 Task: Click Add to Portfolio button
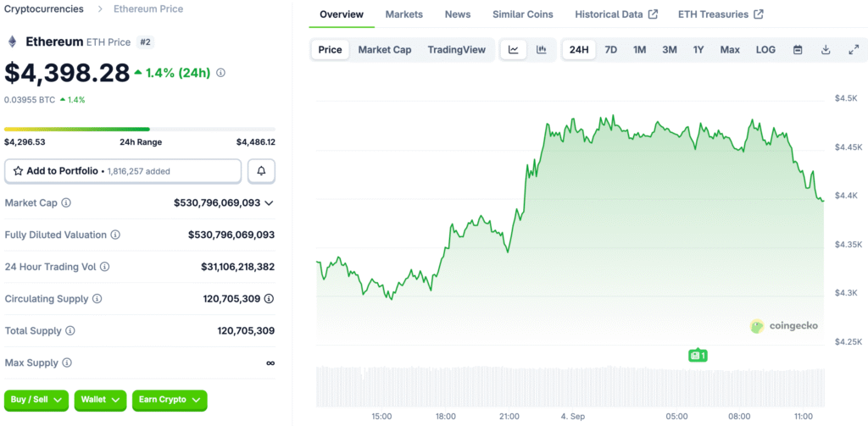tap(123, 171)
